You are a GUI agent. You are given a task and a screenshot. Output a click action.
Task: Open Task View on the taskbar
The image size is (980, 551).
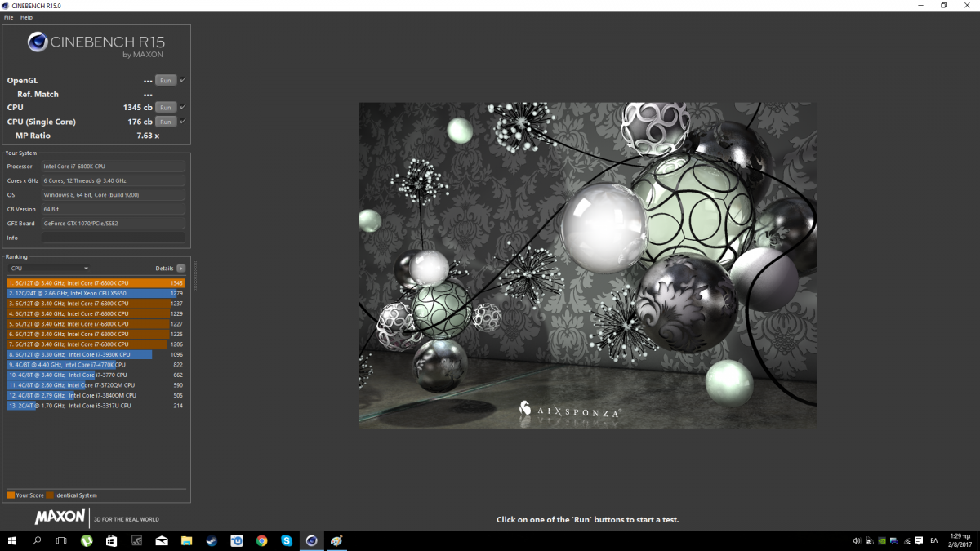(61, 540)
